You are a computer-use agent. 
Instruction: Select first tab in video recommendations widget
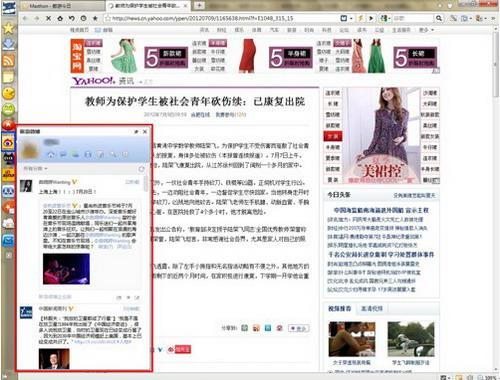[339, 309]
